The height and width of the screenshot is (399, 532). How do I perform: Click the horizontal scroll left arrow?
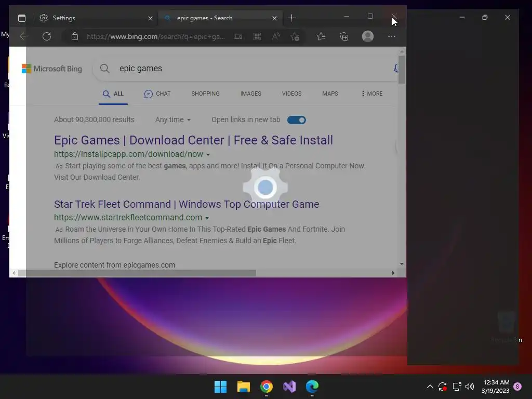tap(14, 273)
